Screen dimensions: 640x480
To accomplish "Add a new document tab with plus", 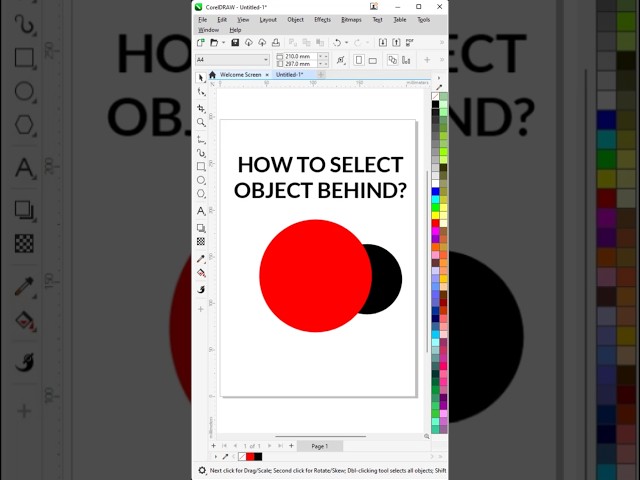I will pos(321,75).
